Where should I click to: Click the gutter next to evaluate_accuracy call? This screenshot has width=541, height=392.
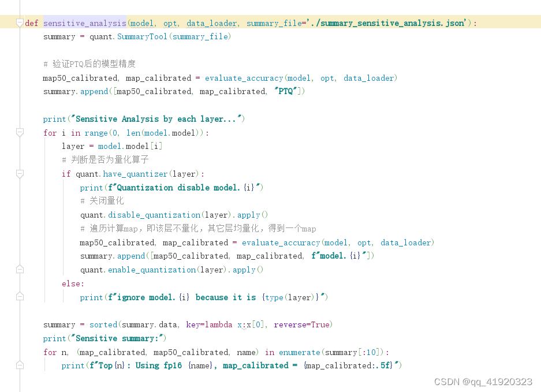point(19,77)
